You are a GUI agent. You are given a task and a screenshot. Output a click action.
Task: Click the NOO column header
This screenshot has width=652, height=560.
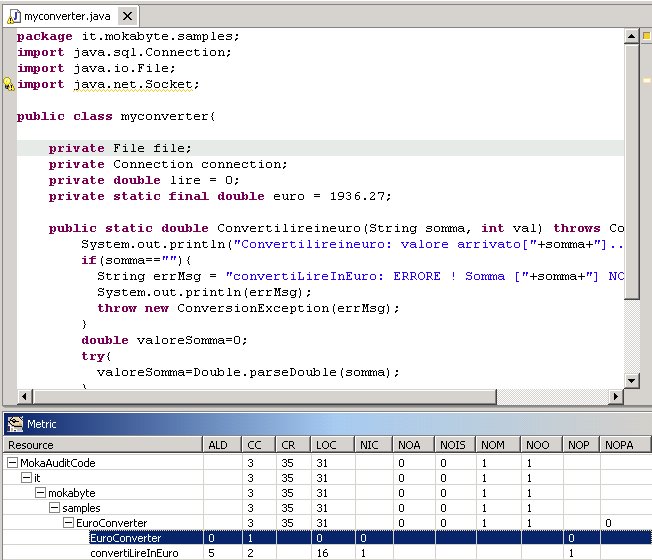coord(541,445)
